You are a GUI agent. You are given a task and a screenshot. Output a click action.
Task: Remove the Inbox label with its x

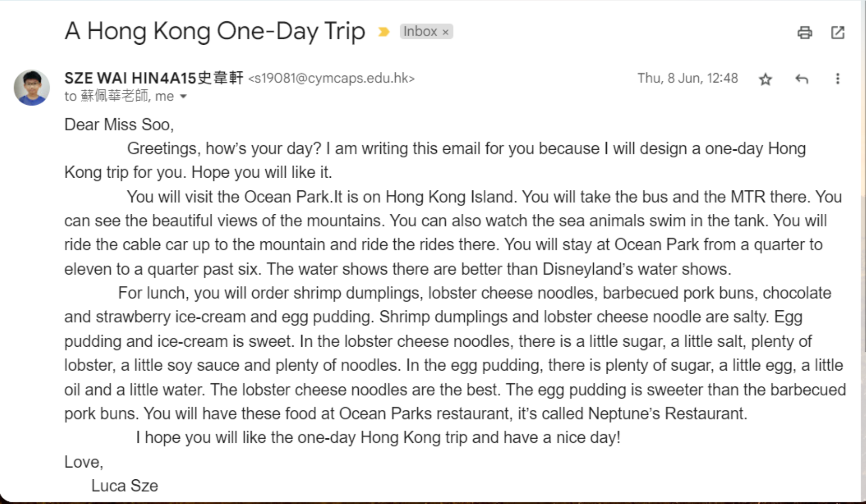tap(446, 32)
